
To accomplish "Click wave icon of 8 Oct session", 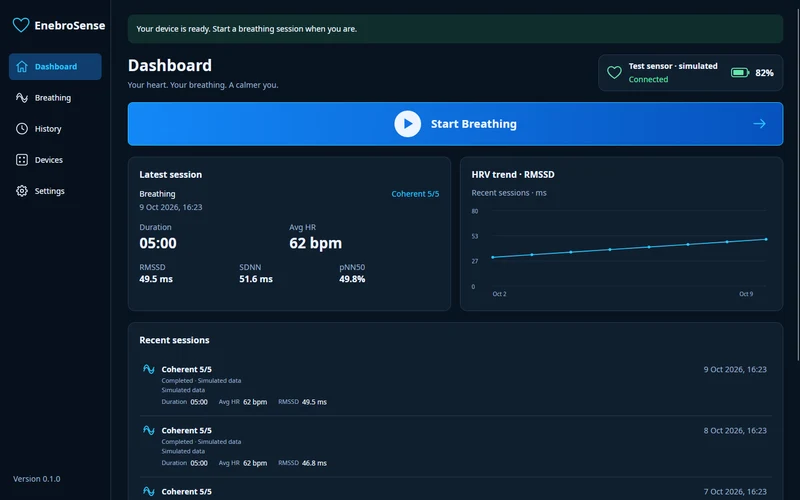I will click(x=148, y=430).
